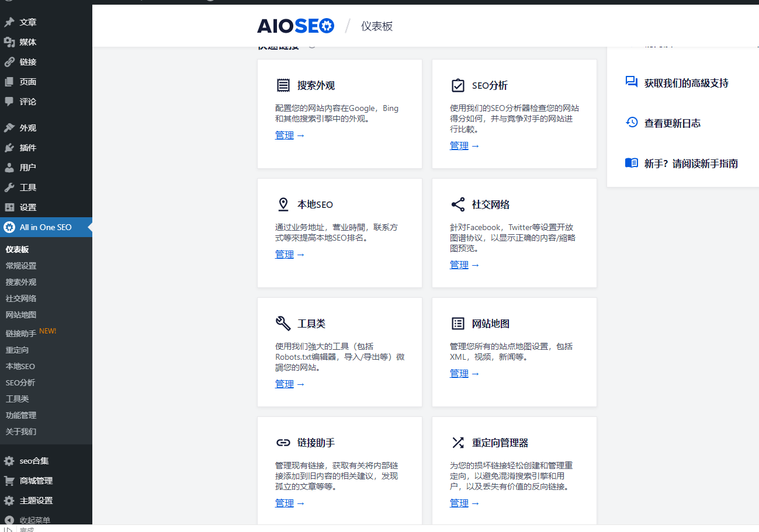Open 本地SEO in the SEO submenu
The image size is (759, 532).
pyautogui.click(x=20, y=366)
